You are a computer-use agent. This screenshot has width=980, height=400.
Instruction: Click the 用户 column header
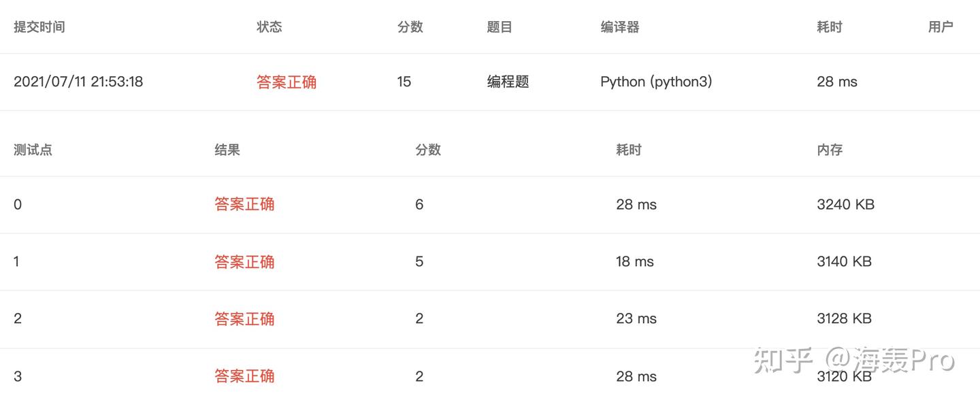940,27
